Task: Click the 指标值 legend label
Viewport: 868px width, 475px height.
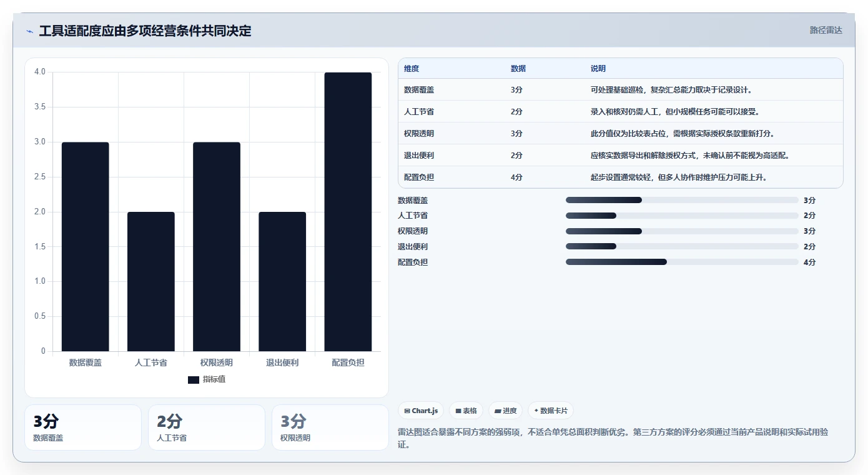Action: [x=214, y=379]
